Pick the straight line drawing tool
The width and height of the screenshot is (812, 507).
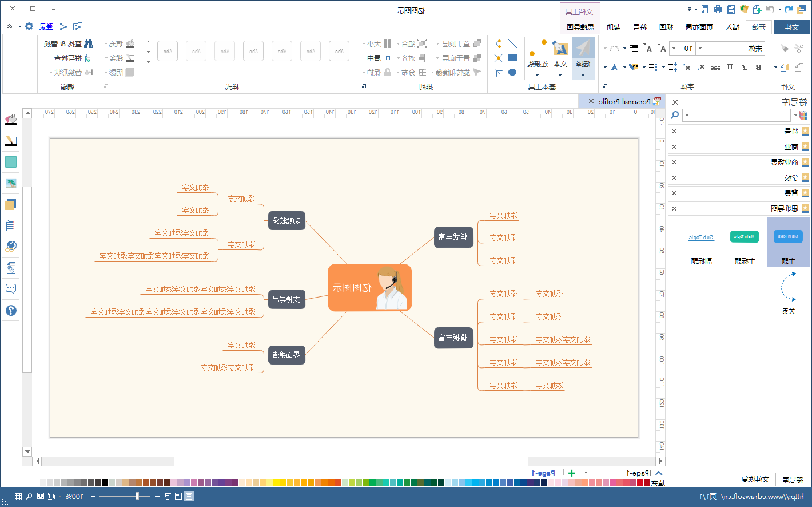(x=512, y=43)
